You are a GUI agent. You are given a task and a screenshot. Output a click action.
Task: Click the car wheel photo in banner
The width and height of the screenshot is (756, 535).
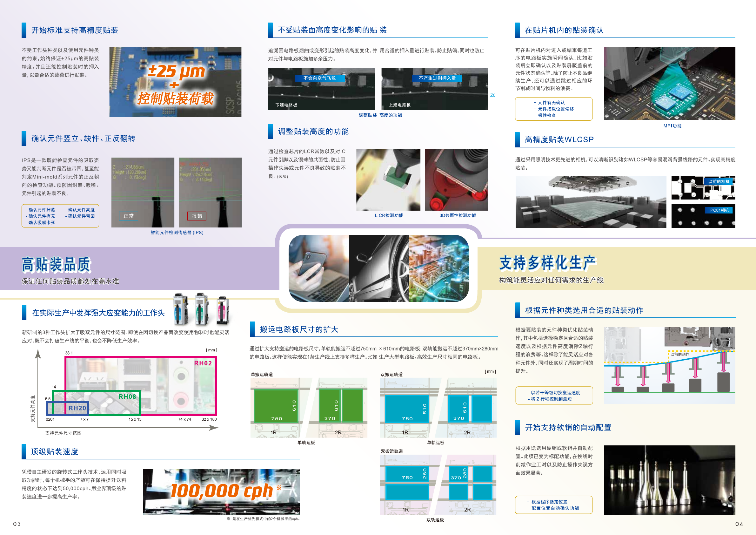pos(379,268)
